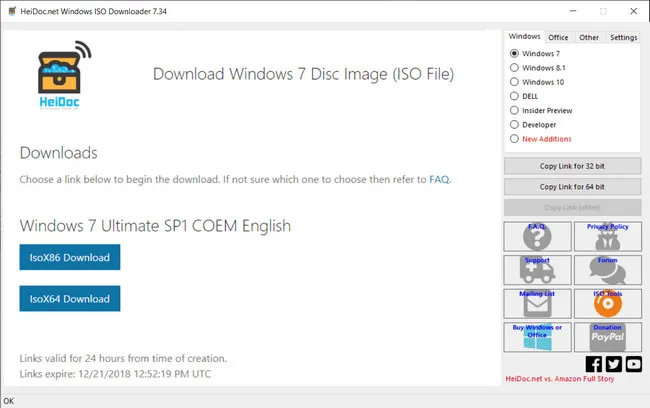Screen dimensions: 650x408
Task: Open the F.A.Q. question mark icon
Action: click(537, 236)
